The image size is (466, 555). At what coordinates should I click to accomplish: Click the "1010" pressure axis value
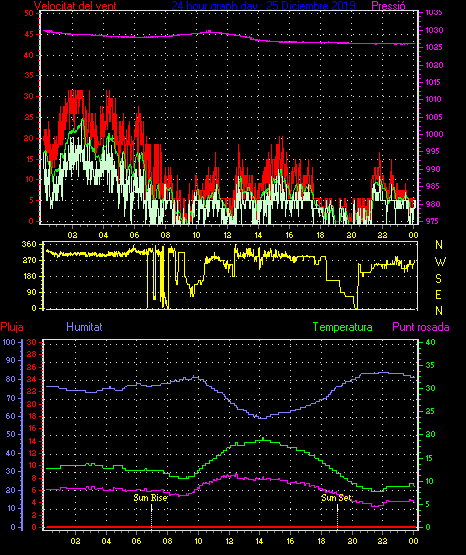434,99
